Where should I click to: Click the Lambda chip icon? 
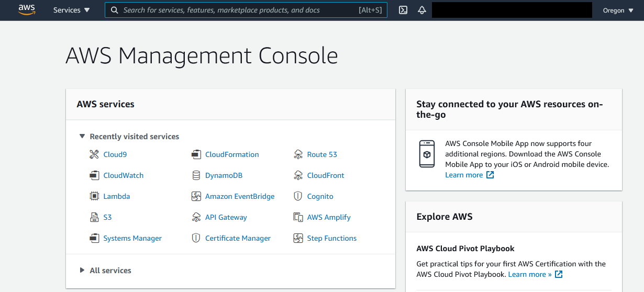pos(94,196)
